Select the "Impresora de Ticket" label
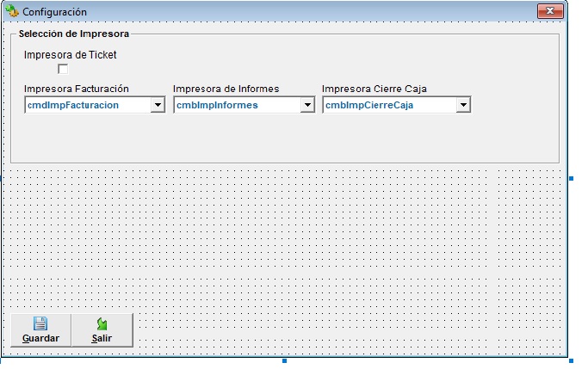 click(x=70, y=55)
